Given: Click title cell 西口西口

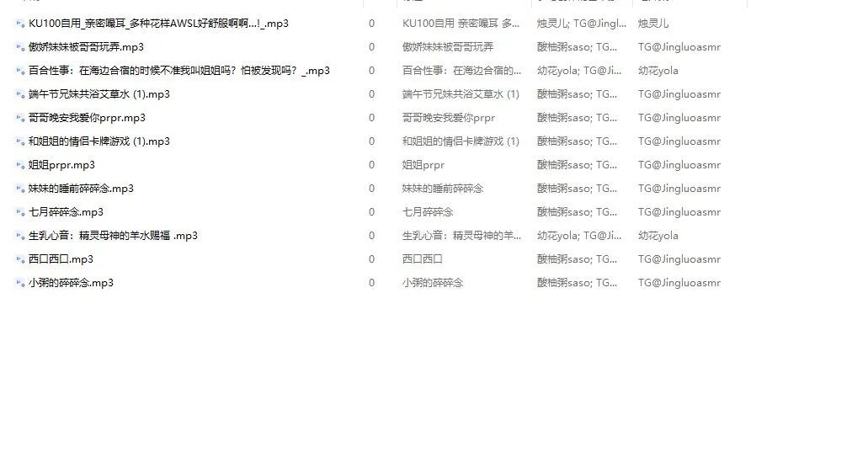Looking at the screenshot, I should click(x=422, y=258).
